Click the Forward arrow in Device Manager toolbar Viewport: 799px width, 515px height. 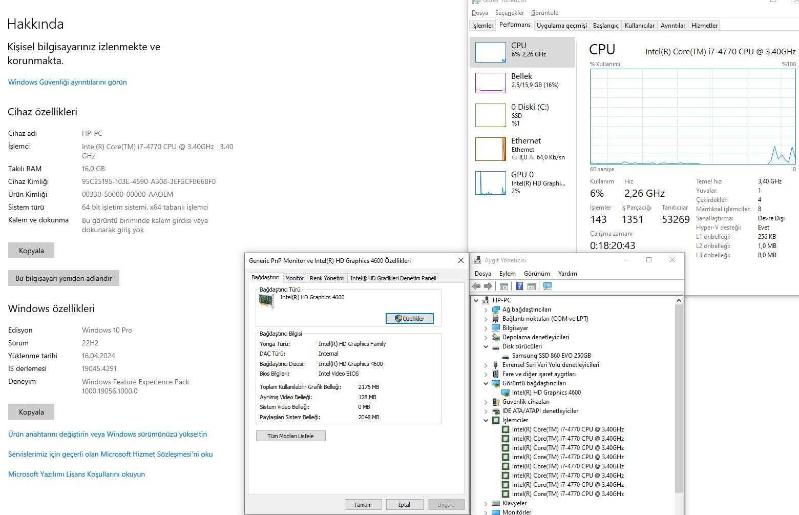[x=488, y=286]
